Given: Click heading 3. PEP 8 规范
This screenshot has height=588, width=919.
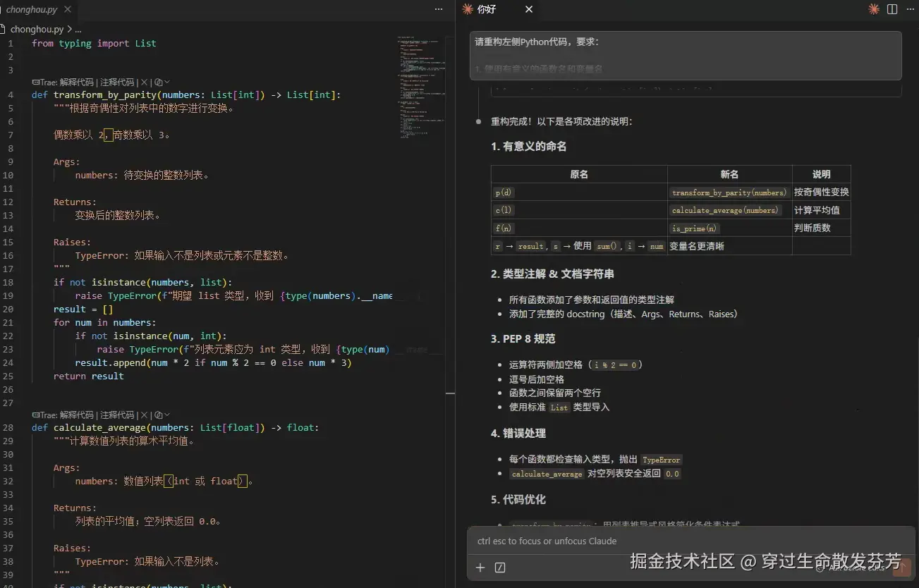Looking at the screenshot, I should [523, 338].
